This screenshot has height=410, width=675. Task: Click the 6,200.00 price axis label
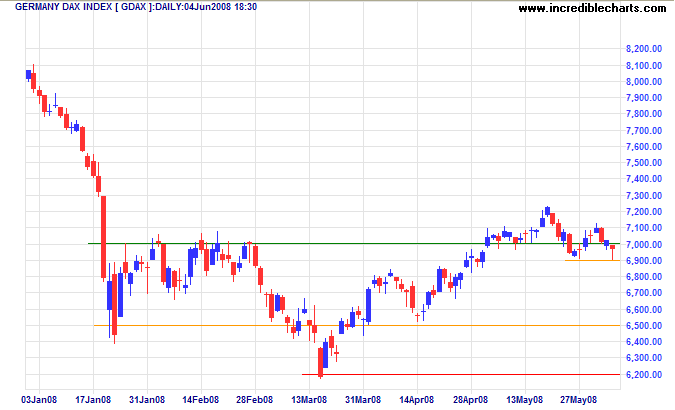coord(644,375)
